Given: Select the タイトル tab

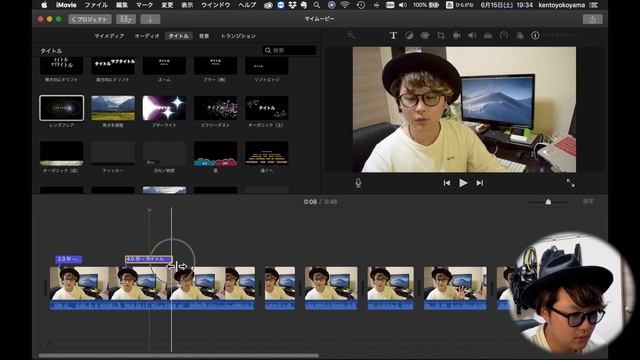Looking at the screenshot, I should pos(179,36).
